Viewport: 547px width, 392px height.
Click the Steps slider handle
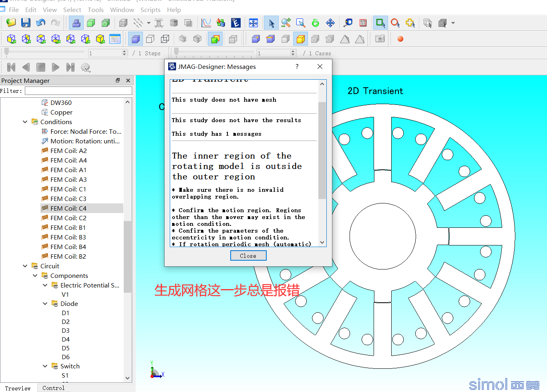pos(6,51)
